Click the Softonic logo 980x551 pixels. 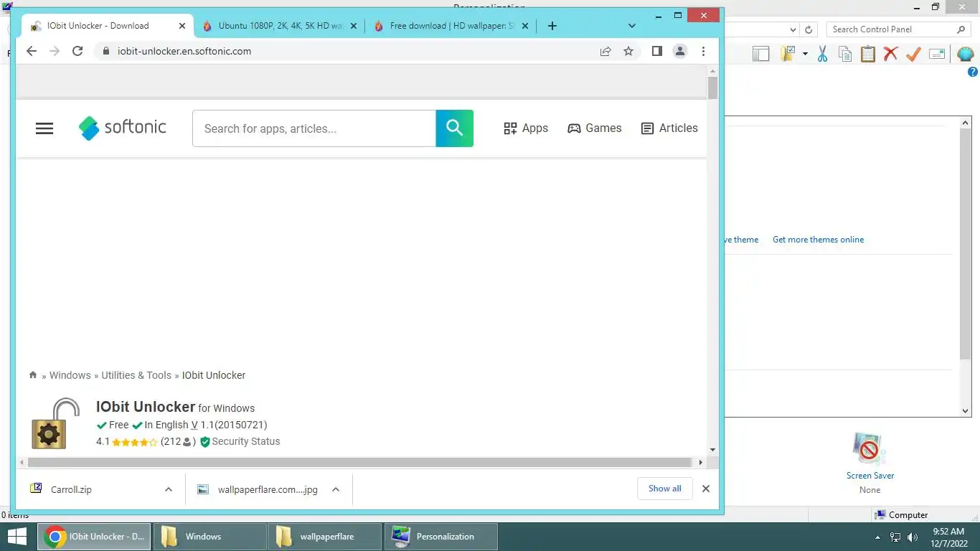point(123,128)
